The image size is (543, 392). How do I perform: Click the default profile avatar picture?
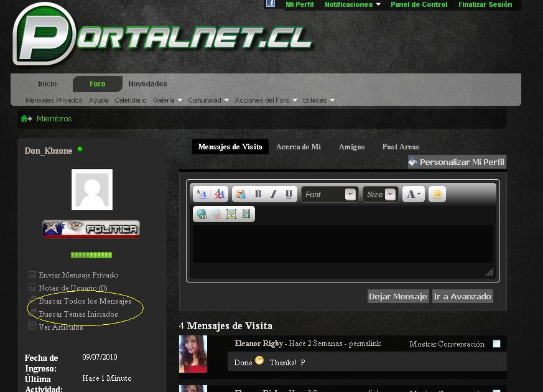[92, 190]
